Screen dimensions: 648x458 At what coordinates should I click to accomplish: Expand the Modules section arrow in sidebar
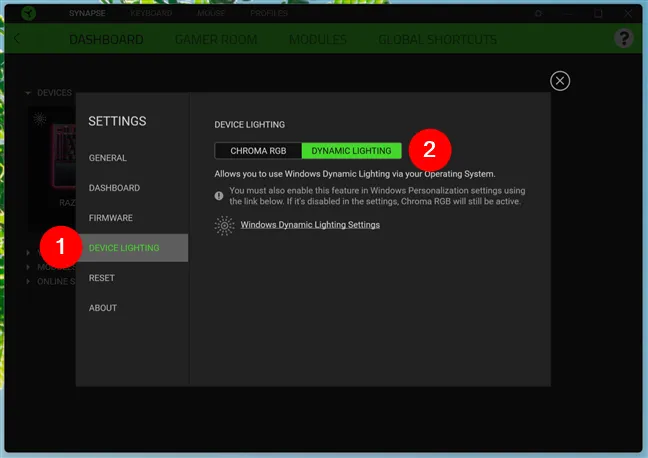click(x=28, y=267)
